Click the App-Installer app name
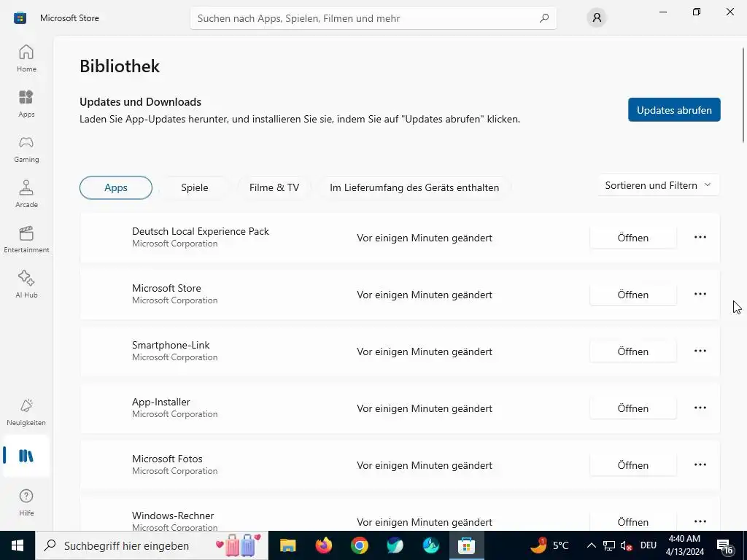This screenshot has height=560, width=747. pos(161,402)
